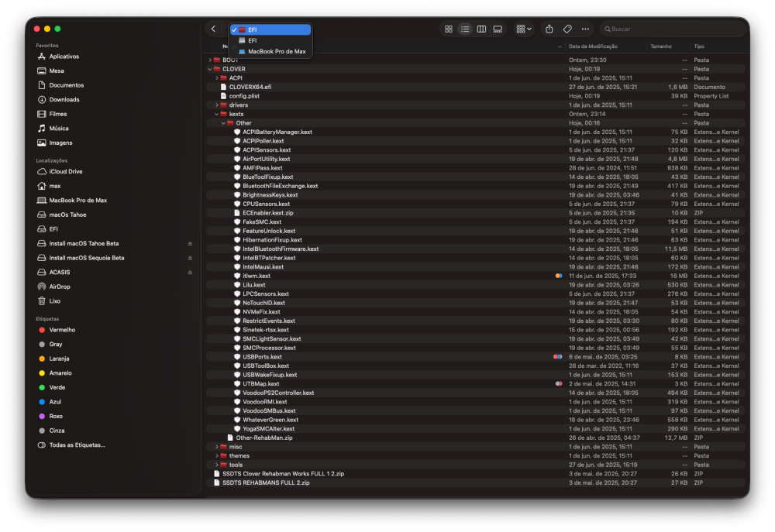Go back with the toolbar chevron

214,29
